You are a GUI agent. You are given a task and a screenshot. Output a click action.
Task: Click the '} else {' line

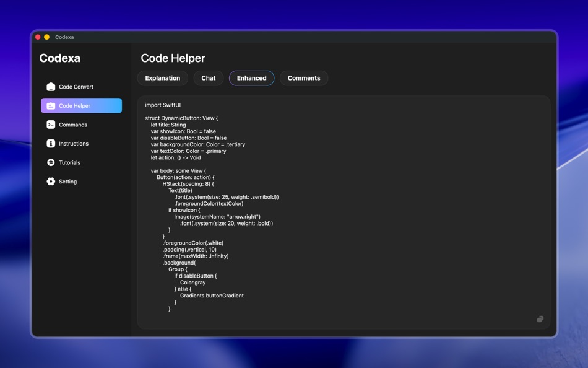[183, 289]
